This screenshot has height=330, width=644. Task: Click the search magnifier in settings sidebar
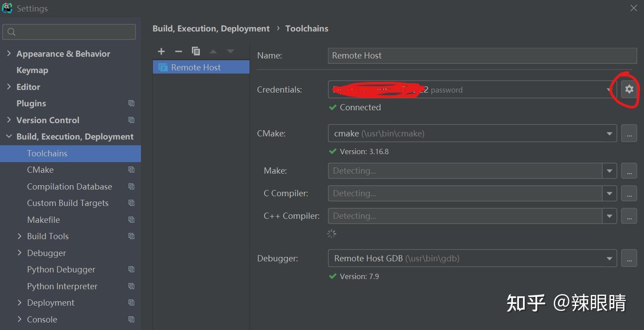11,31
